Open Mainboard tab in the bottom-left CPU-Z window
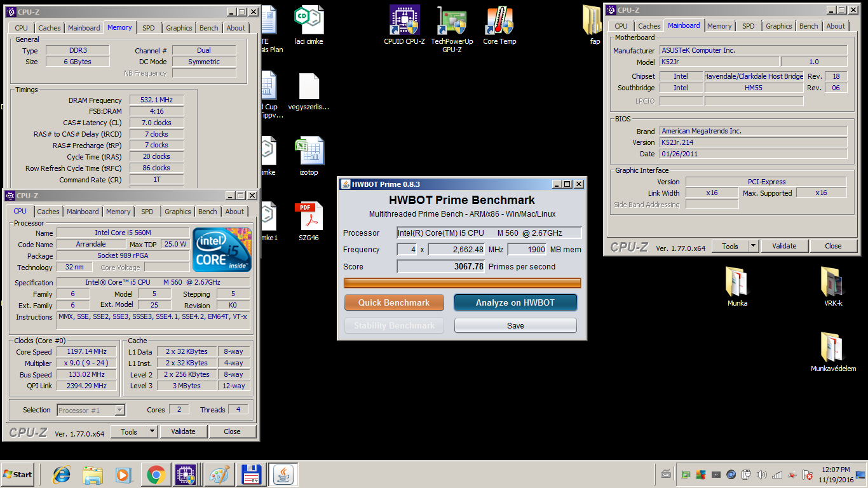 (83, 212)
